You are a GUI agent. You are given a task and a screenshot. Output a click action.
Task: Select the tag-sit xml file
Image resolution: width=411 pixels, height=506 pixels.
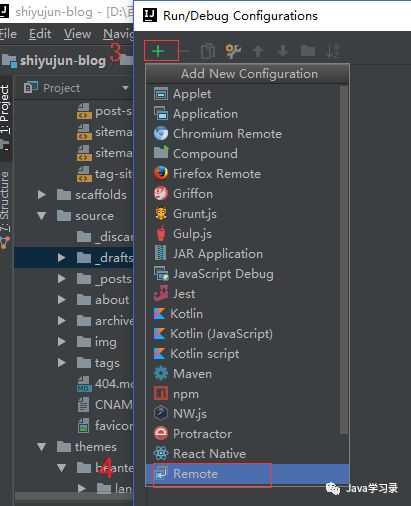pos(73,174)
